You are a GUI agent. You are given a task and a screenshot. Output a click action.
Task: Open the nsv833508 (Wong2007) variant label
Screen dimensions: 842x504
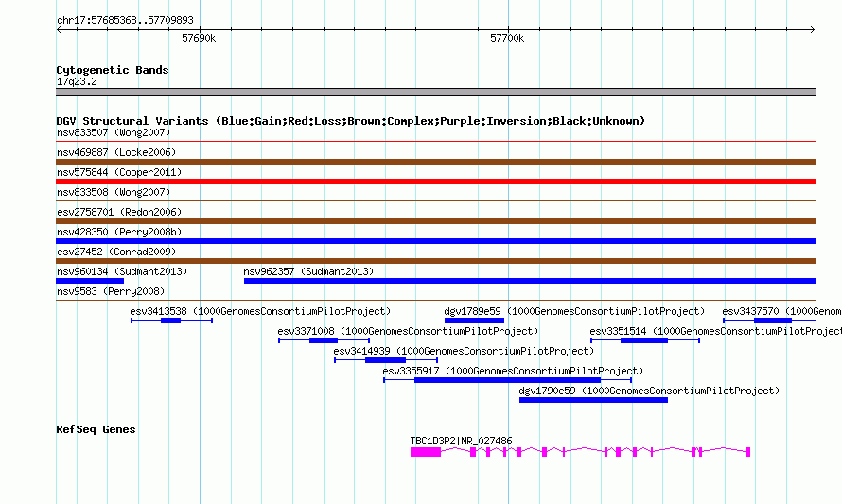point(114,192)
